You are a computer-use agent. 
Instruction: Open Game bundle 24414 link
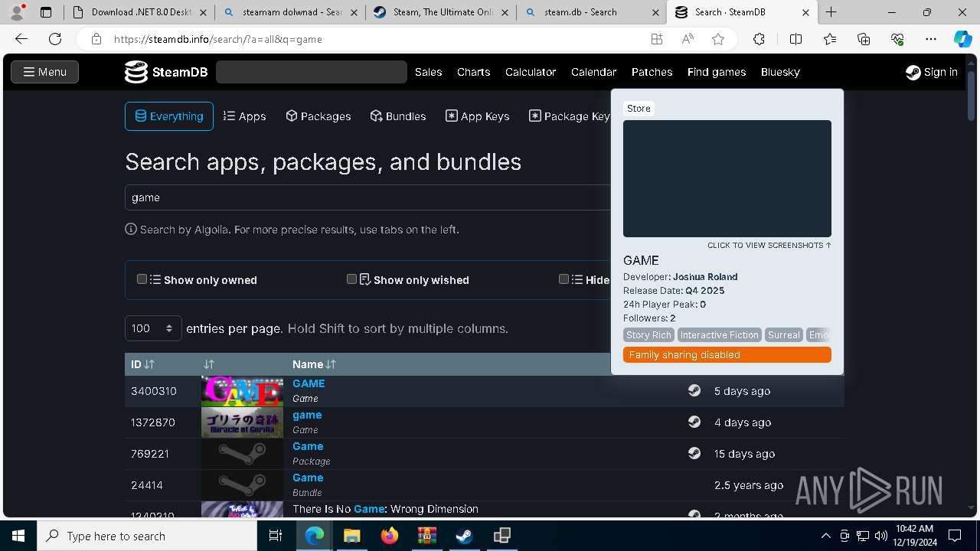[308, 478]
